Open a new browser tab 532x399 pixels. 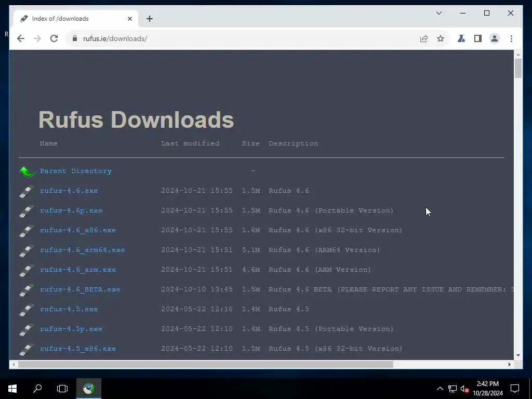[150, 19]
